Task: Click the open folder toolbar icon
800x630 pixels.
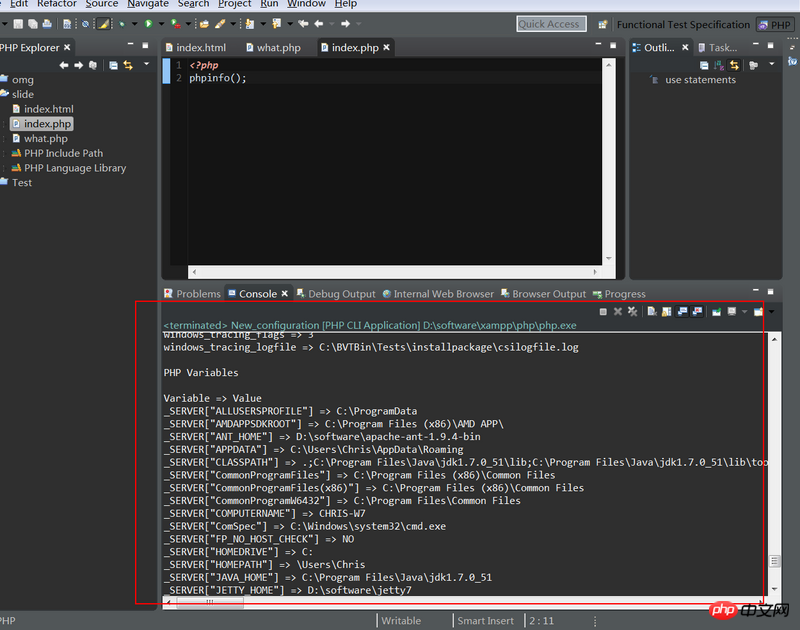Action: (205, 24)
